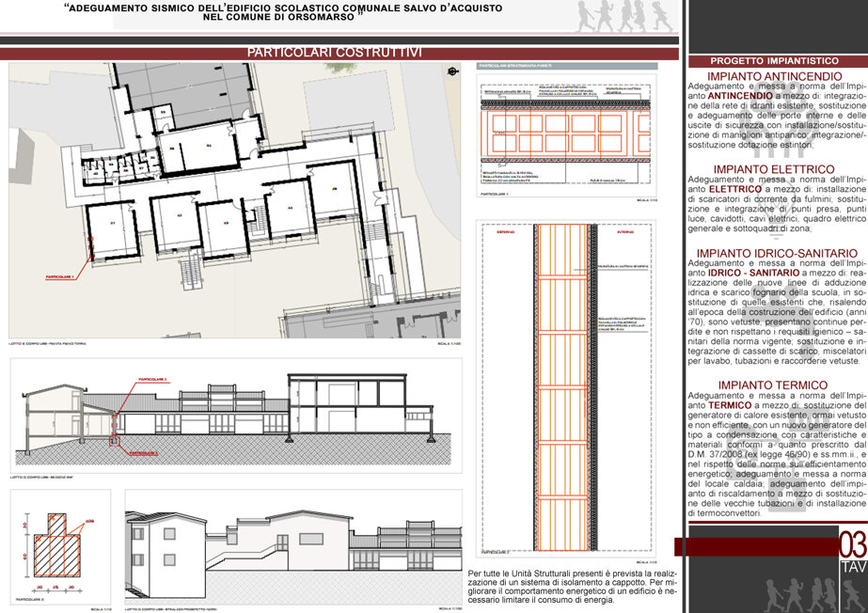Open the north elevation drawing
868x613 pixels.
[293, 546]
